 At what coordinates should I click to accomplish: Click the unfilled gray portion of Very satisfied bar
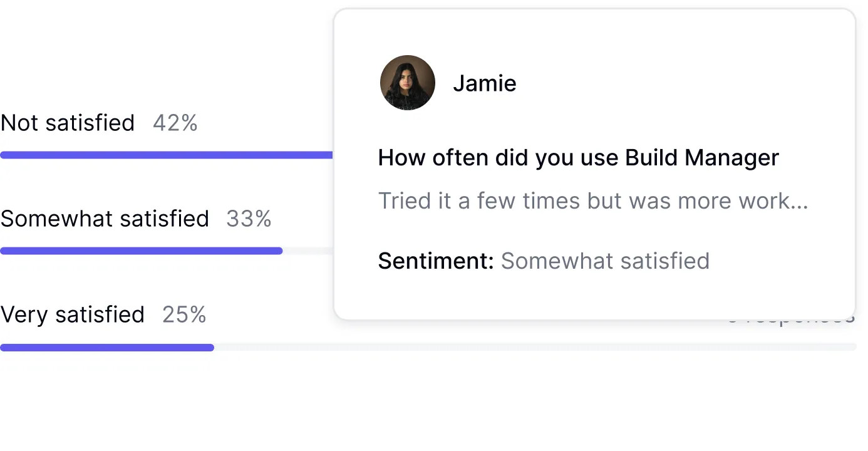point(532,348)
